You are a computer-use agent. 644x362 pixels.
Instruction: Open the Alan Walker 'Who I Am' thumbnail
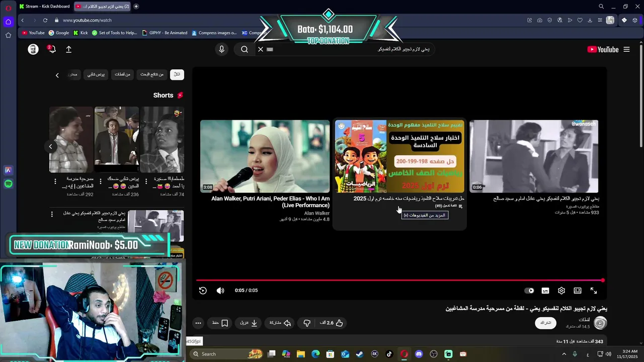(x=265, y=156)
